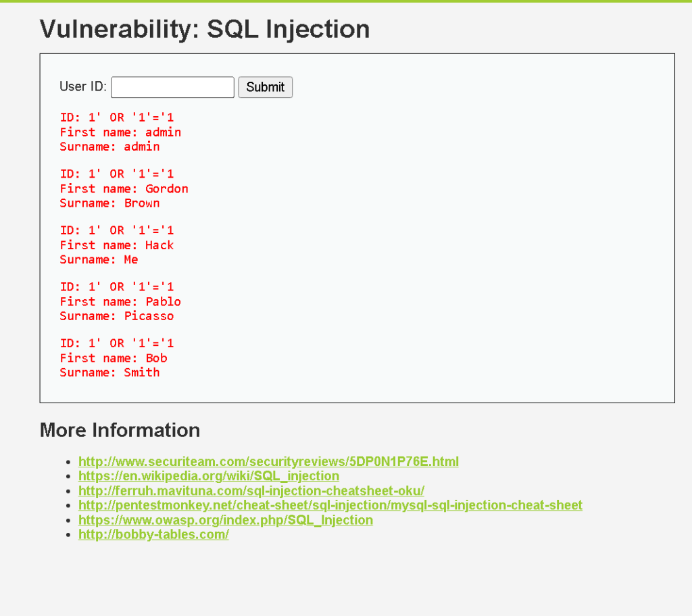Click the More Information heading
692x616 pixels.
pos(120,430)
